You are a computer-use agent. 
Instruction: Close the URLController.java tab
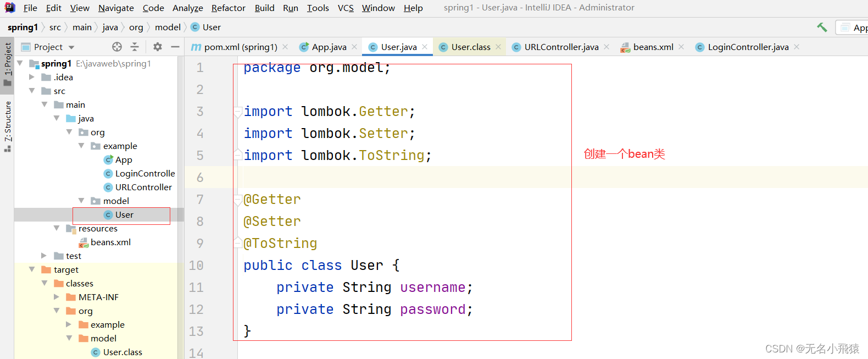[x=607, y=47]
